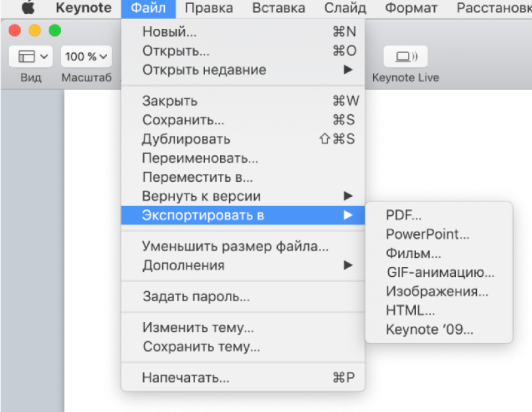Choose GIF-анимацию… export format
Image resolution: width=532 pixels, height=412 pixels.
click(439, 272)
